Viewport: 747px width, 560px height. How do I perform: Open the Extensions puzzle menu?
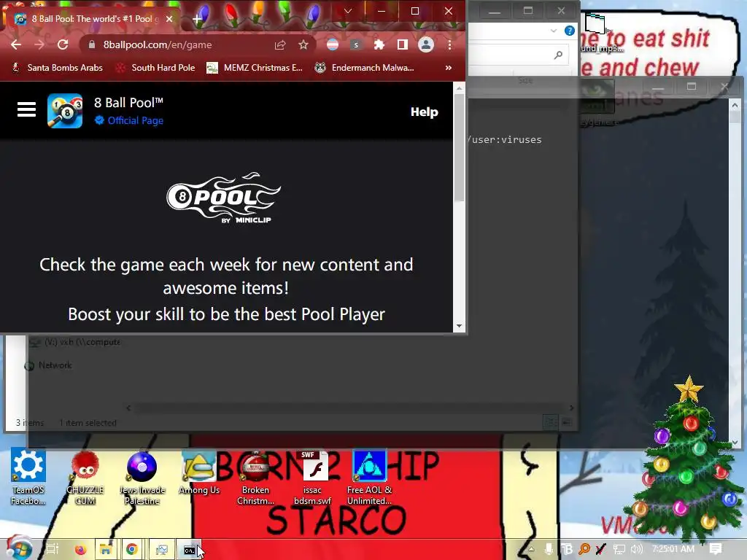(379, 44)
